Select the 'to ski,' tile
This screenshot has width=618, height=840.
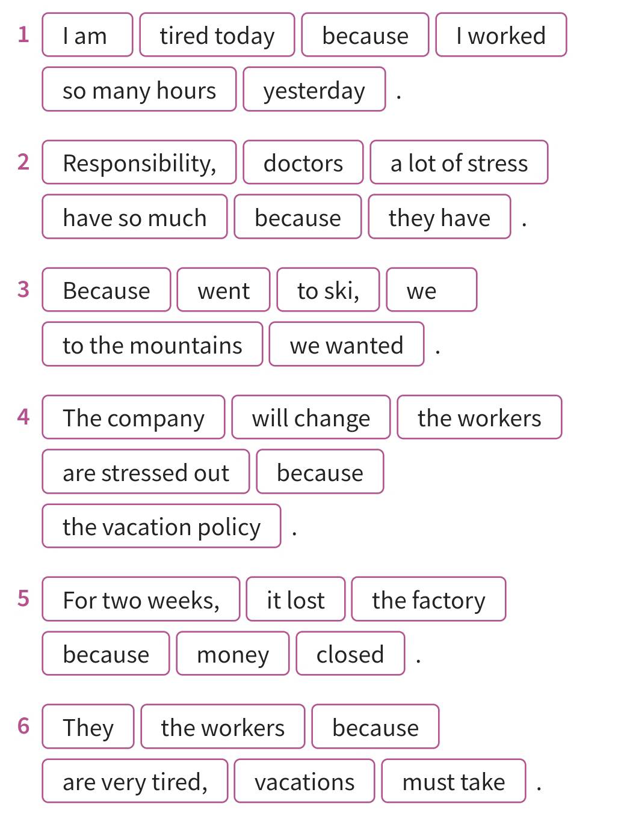pyautogui.click(x=328, y=290)
